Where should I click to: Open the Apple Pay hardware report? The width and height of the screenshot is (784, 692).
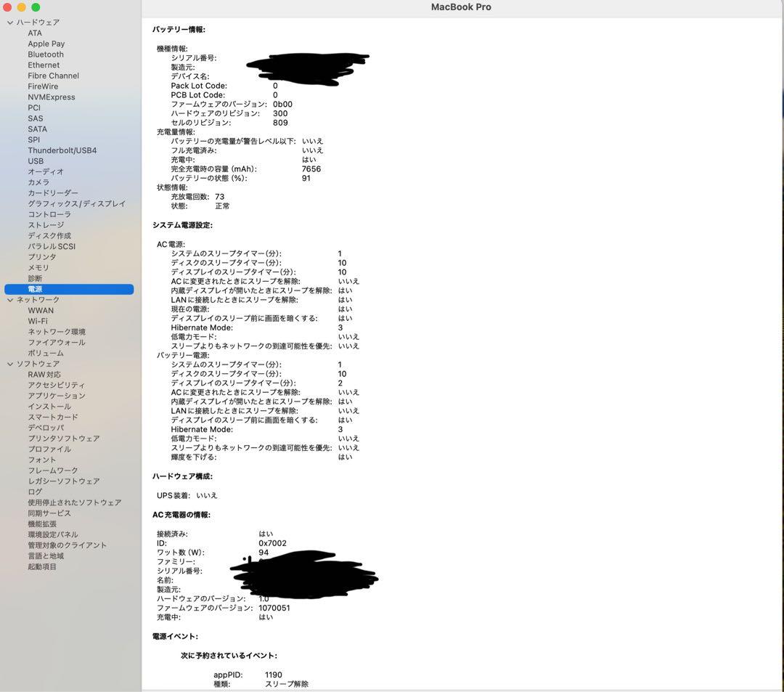click(x=44, y=44)
